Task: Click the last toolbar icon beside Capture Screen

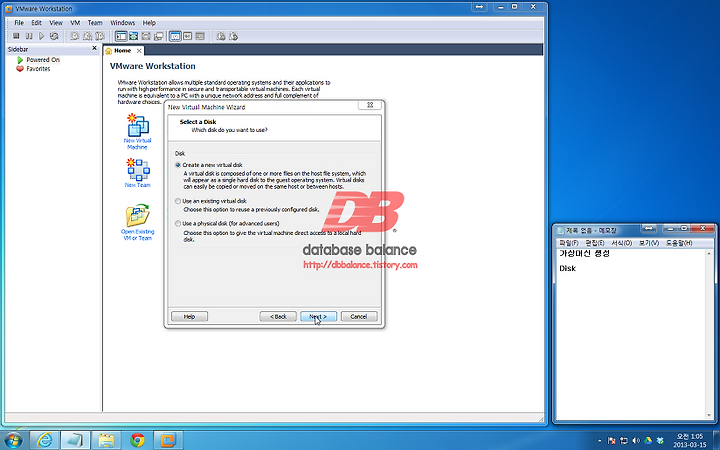Action: [x=233, y=36]
